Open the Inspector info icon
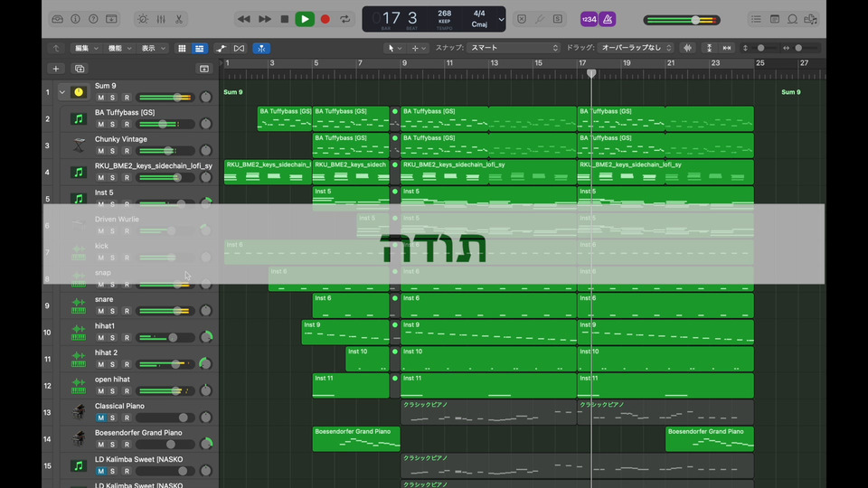 (x=75, y=19)
